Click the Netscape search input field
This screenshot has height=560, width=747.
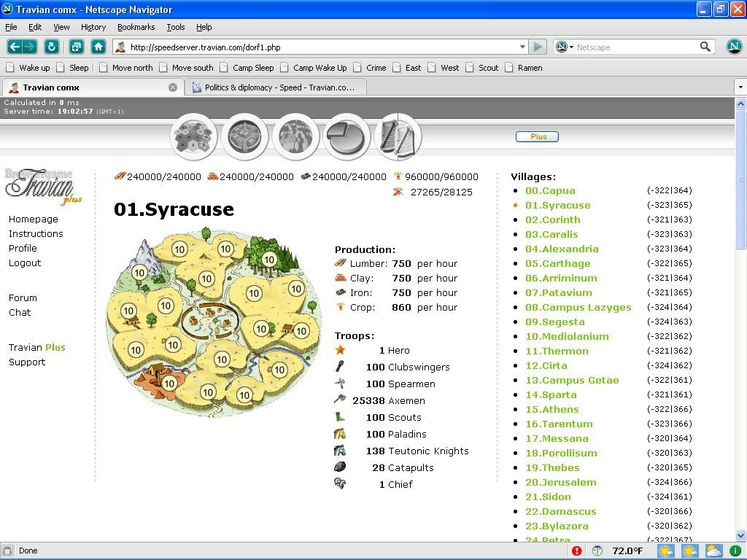point(636,47)
